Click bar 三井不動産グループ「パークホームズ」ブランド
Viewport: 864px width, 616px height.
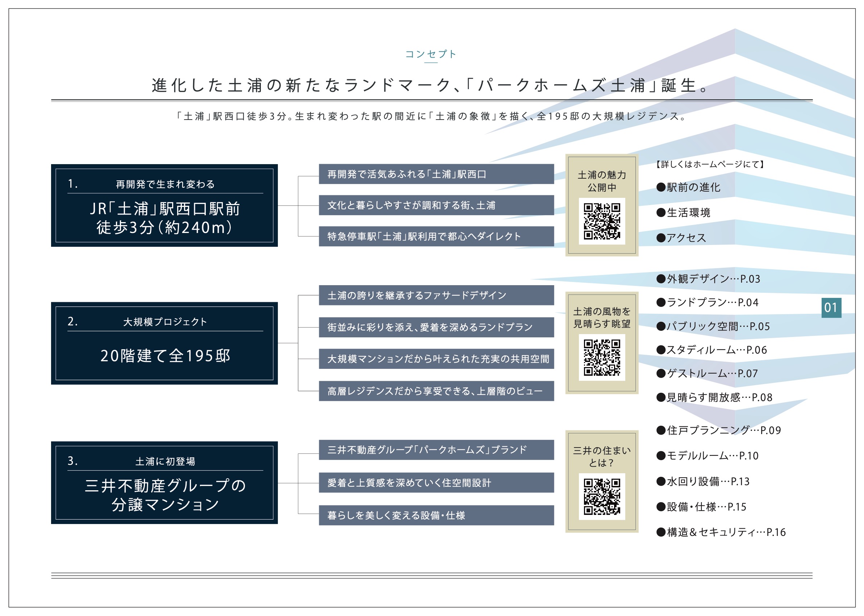pyautogui.click(x=437, y=450)
